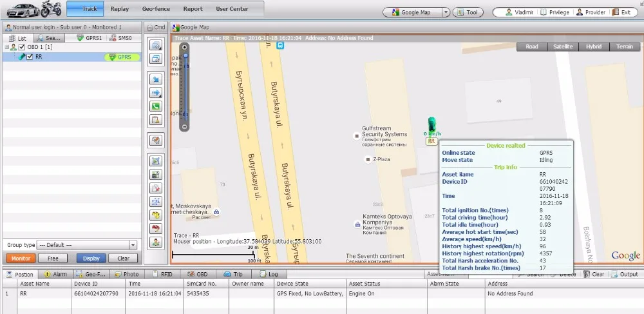This screenshot has width=644, height=314.
Task: Click the zoom-out minus on map slider
Action: click(x=185, y=127)
